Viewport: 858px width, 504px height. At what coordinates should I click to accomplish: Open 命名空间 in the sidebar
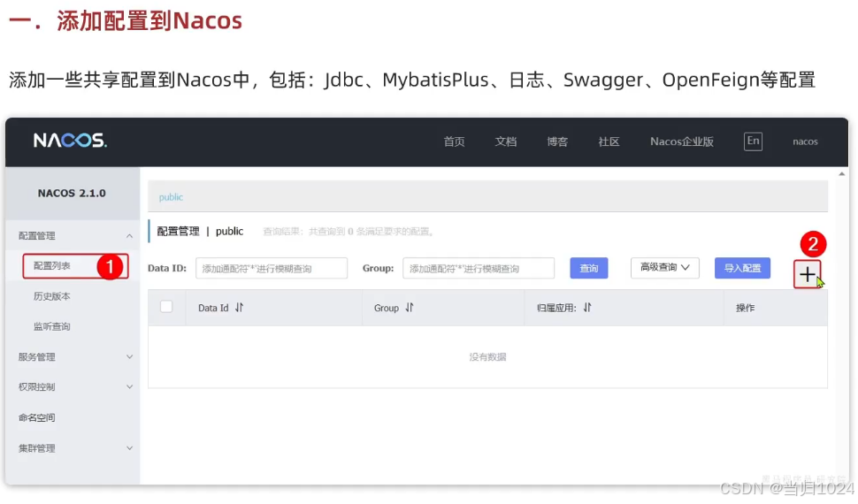pos(36,417)
